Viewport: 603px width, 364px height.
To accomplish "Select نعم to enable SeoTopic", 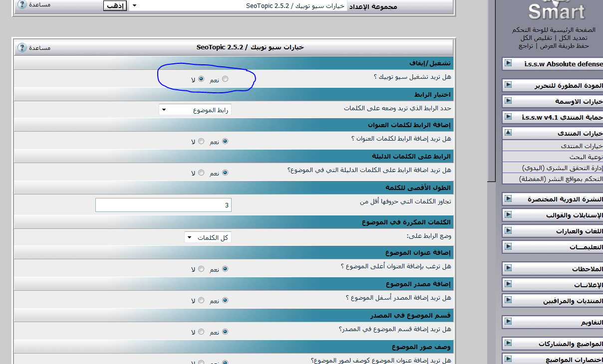I will coord(225,79).
